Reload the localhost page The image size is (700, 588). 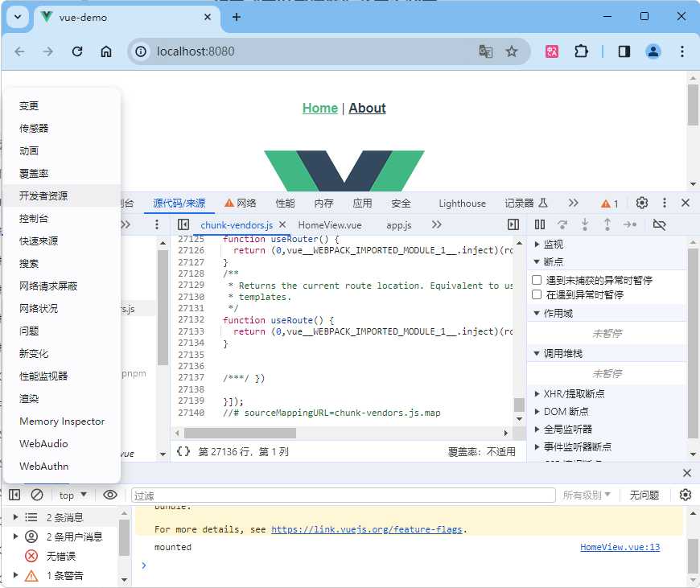coord(77,51)
